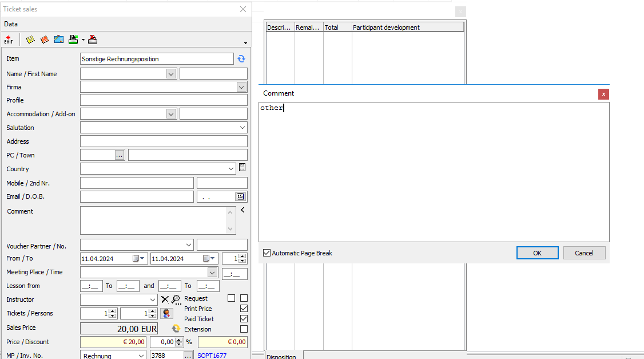Screen dimensions: 644x359
Task: Open the arrow beside the green printer icon
Action: [x=83, y=40]
